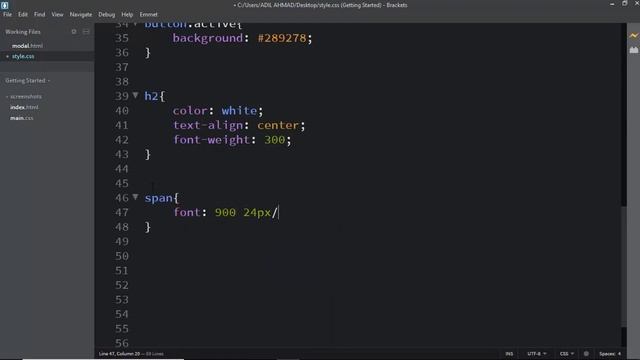Screen dimensions: 640x360
Task: Click the #289278 color value
Action: (x=282, y=38)
